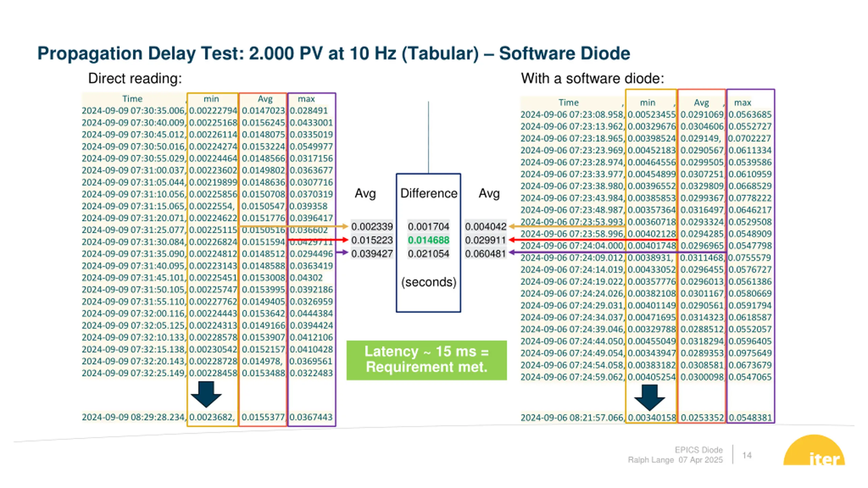Click max value 0.0563685
Image resolution: width=868 pixels, height=488 pixels.
click(750, 114)
